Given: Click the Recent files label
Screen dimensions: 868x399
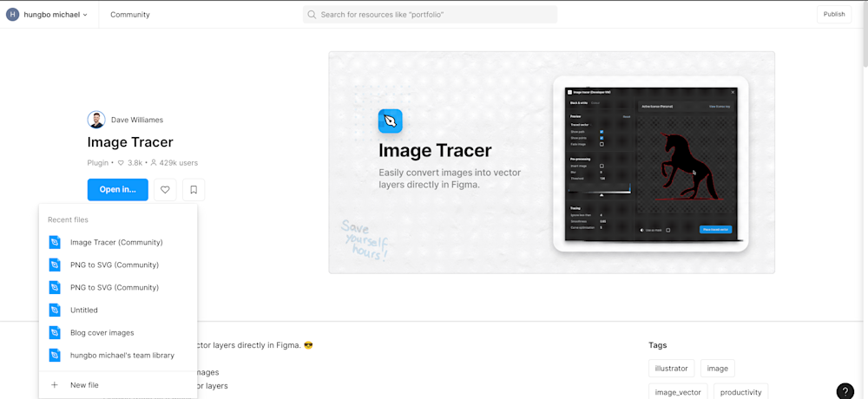Looking at the screenshot, I should [68, 219].
